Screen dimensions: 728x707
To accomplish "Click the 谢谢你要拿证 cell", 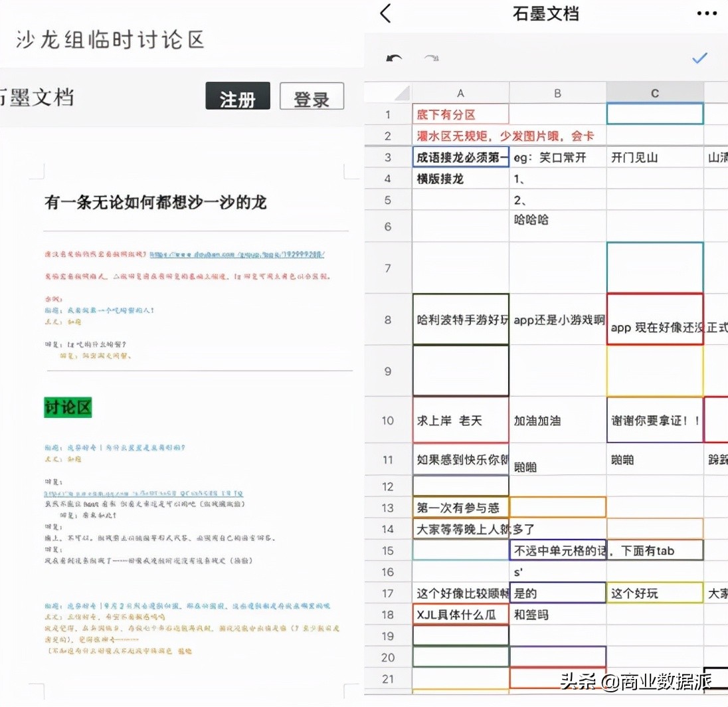I will (655, 421).
